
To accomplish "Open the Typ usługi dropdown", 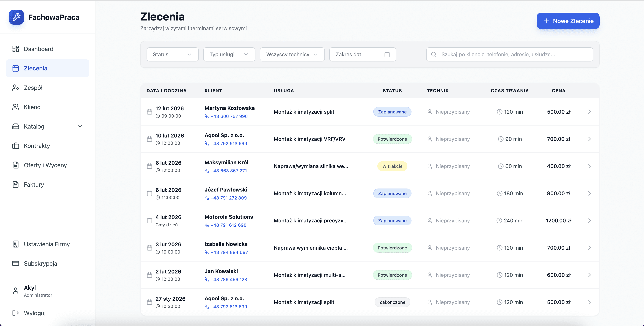I will click(x=229, y=54).
